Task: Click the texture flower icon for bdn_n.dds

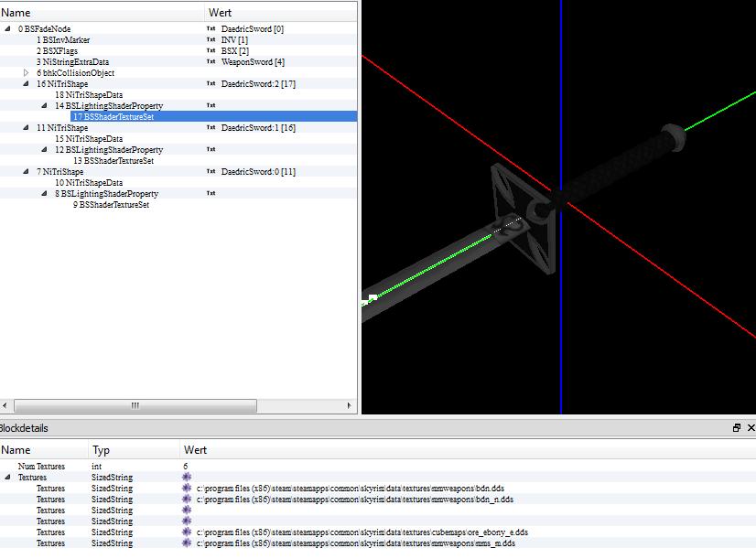Action: 187,500
